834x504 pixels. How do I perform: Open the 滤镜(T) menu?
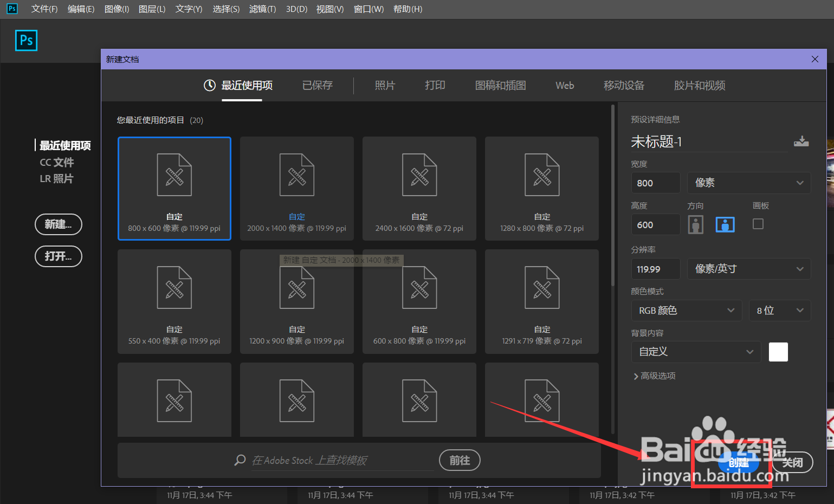262,9
